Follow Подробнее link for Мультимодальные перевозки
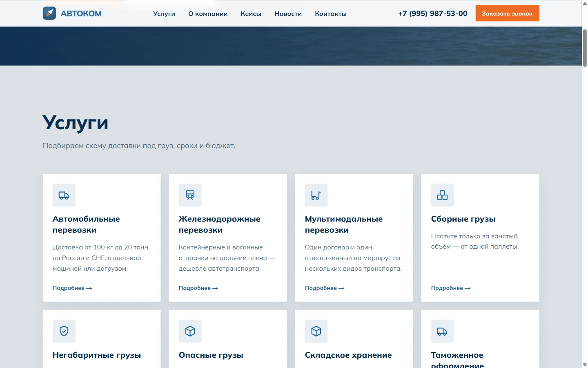Viewport: 588px width, 368px height. [325, 288]
